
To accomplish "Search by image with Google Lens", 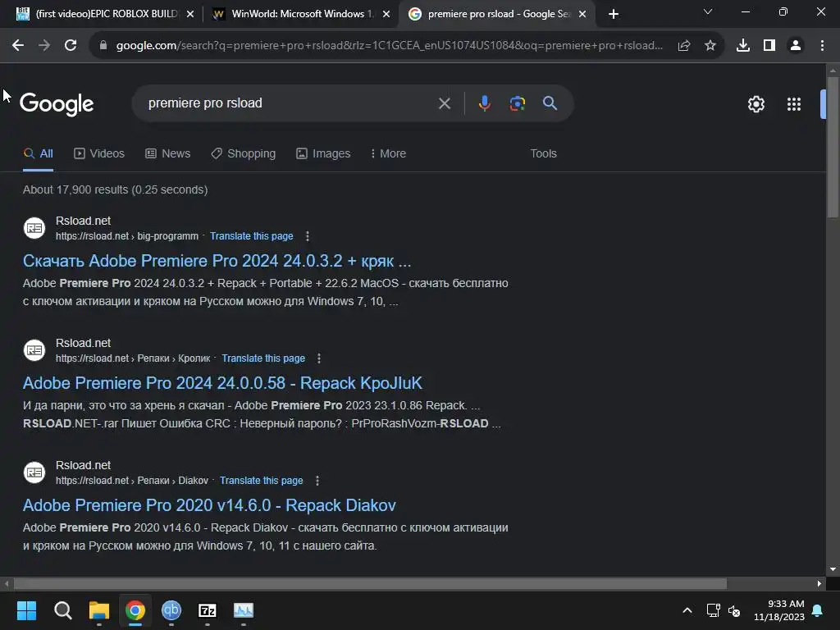I will (x=517, y=103).
